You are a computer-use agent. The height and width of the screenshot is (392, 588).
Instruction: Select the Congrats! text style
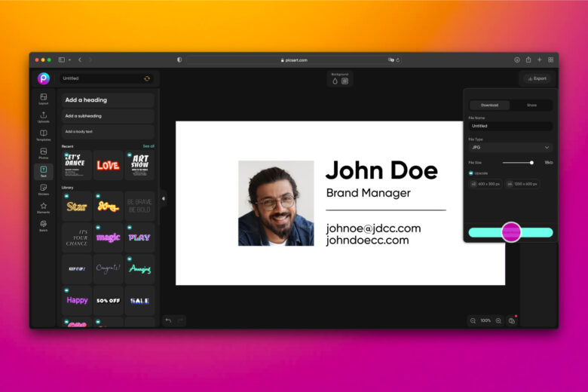click(108, 269)
